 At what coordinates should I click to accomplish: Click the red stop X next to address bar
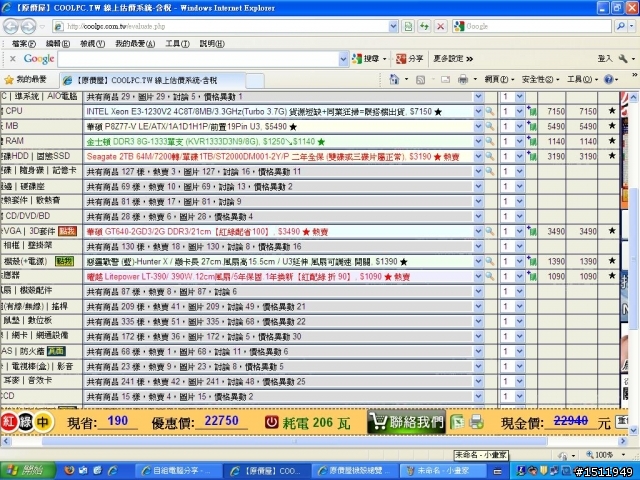tap(440, 27)
